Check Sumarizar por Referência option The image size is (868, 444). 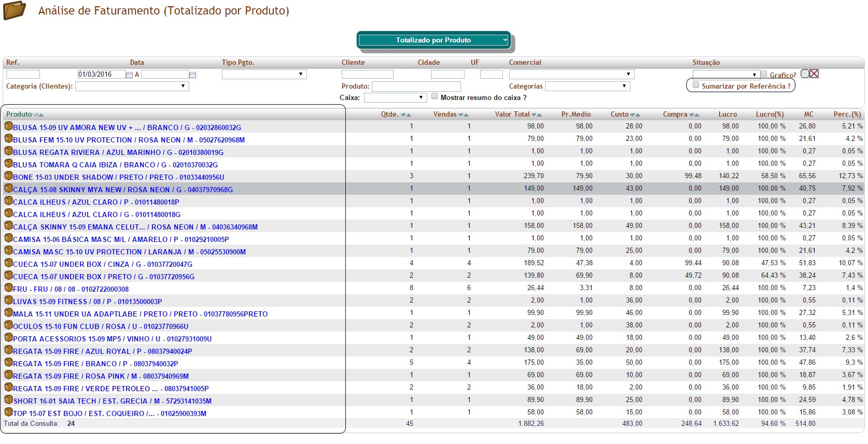[696, 85]
